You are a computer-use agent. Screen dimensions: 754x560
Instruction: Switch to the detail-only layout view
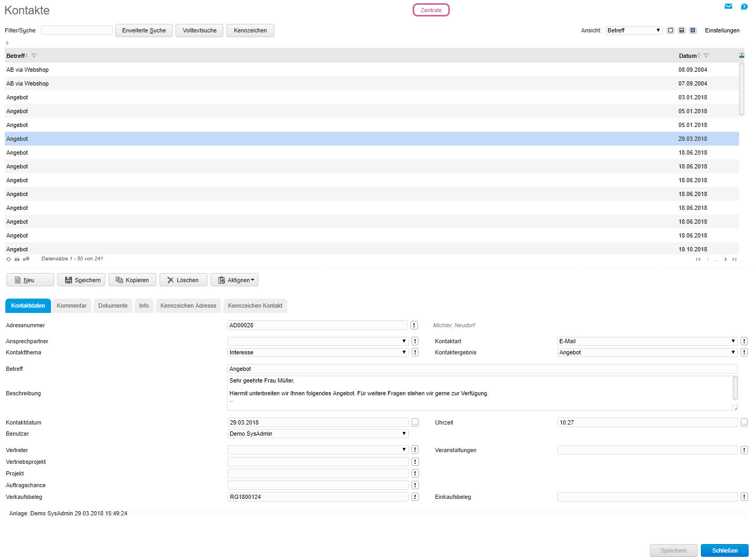pyautogui.click(x=693, y=30)
